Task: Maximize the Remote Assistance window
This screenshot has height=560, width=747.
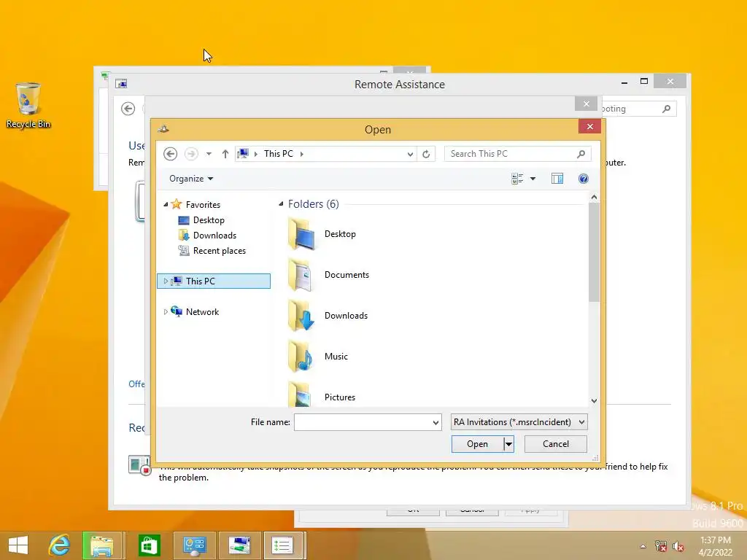Action: 644,82
